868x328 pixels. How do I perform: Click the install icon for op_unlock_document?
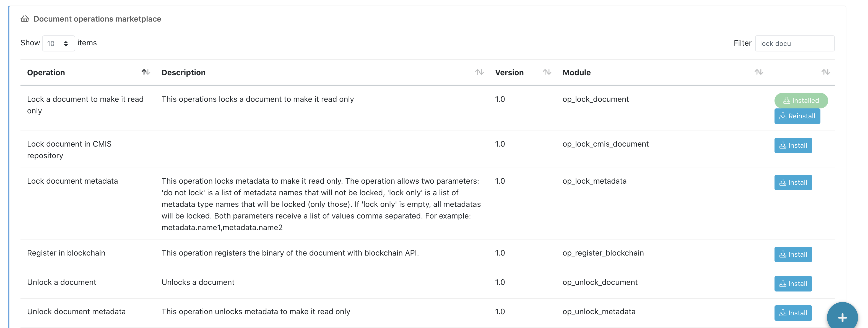(x=783, y=283)
